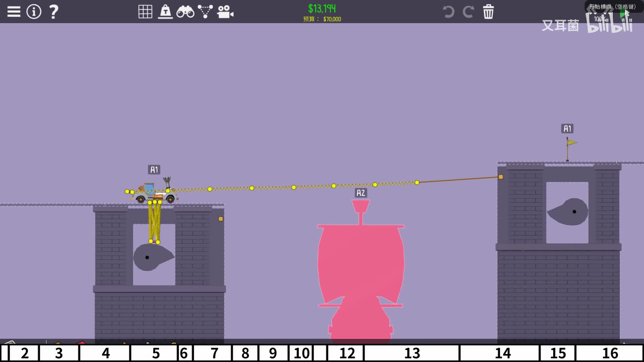Delete bridge with the trash can icon

click(488, 12)
